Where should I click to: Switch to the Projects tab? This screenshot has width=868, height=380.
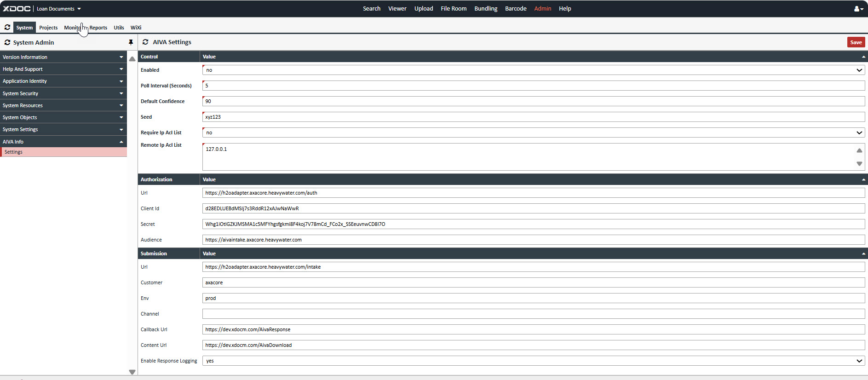pos(48,28)
